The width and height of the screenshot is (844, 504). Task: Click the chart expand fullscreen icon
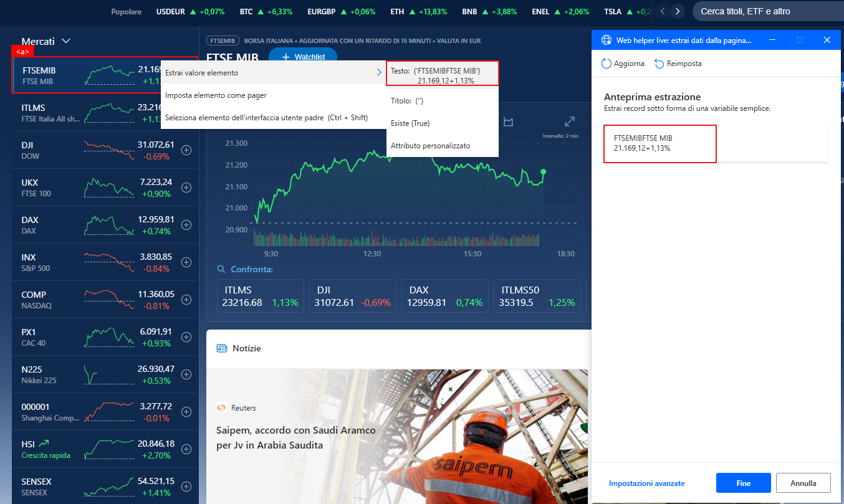[x=569, y=122]
